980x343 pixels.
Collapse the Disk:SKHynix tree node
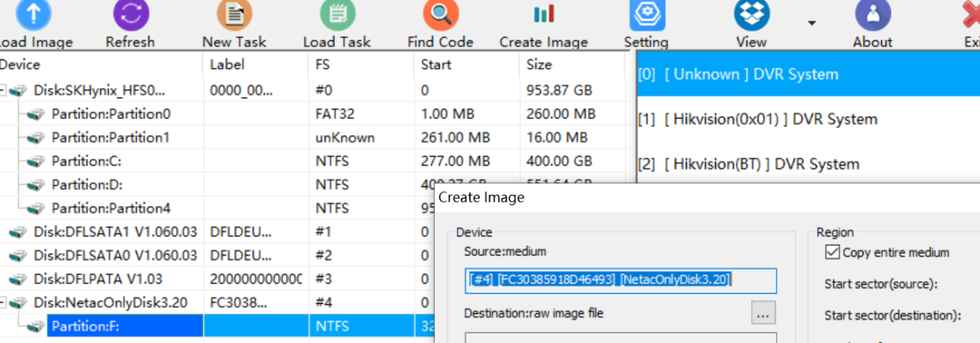click(4, 91)
